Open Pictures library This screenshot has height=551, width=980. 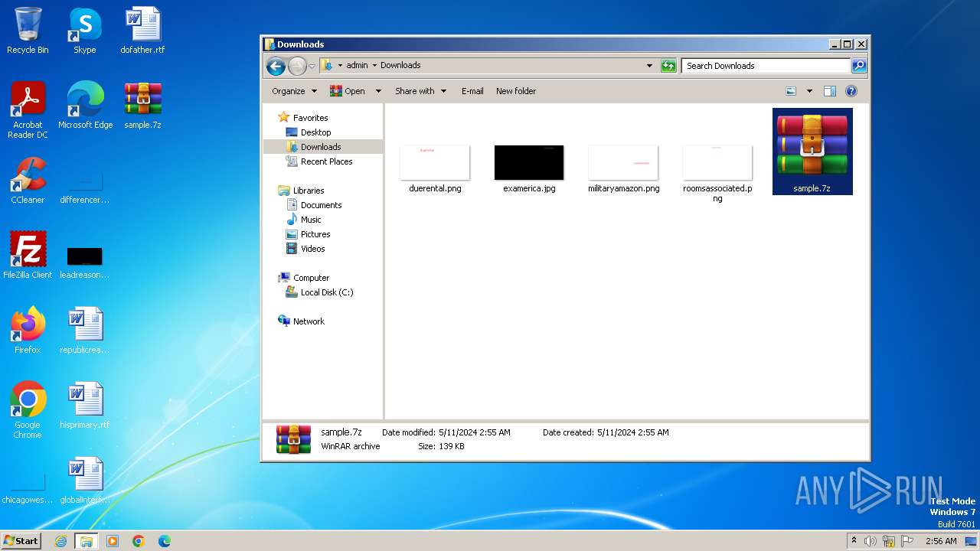coord(308,234)
